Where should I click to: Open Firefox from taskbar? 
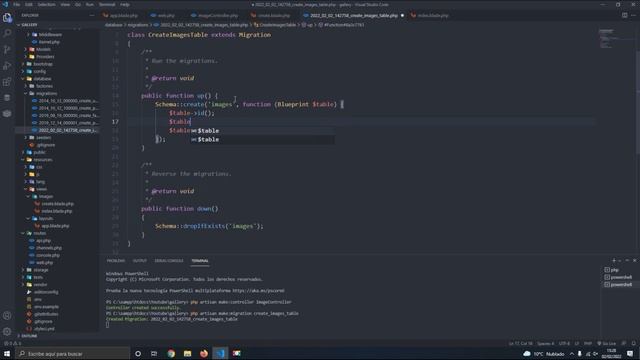click(x=204, y=353)
